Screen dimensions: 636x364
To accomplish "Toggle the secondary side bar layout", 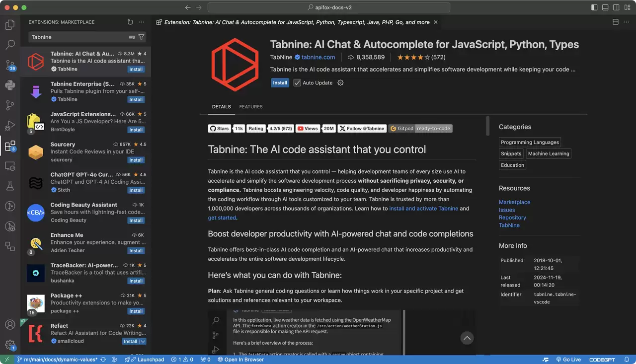I will [616, 7].
